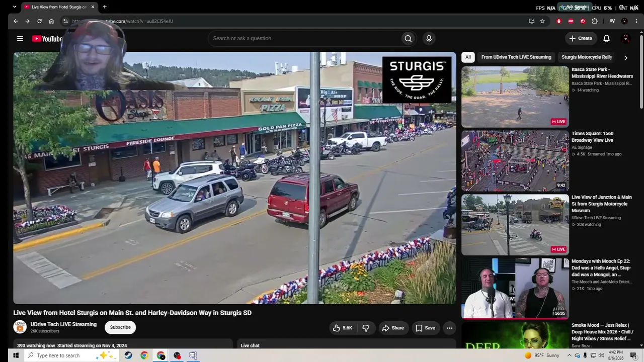Reload the current page
Viewport: 644px width, 362px height.
[39, 21]
